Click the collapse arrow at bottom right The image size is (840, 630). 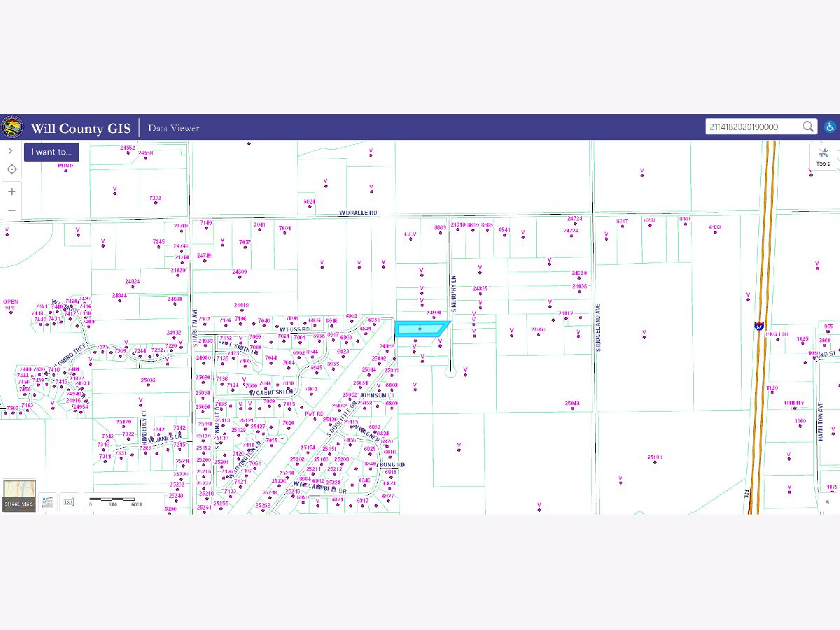click(828, 501)
